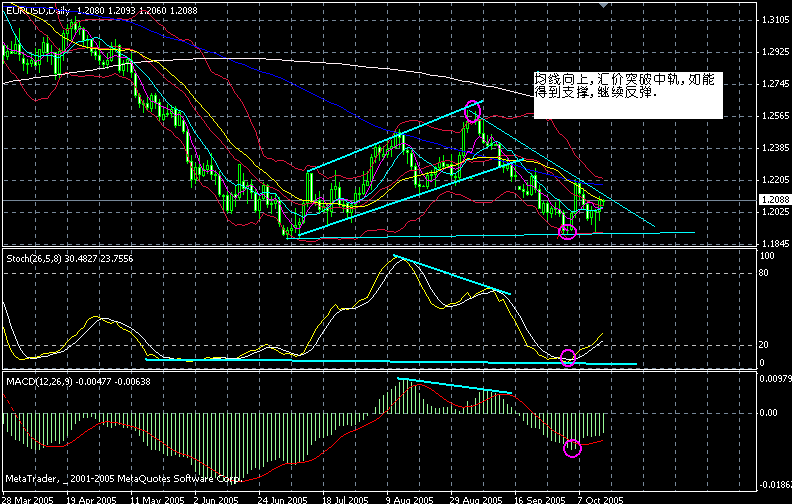Image resolution: width=792 pixels, height=504 pixels.
Task: Click the 1.3105 level on price scale
Action: [x=773, y=20]
